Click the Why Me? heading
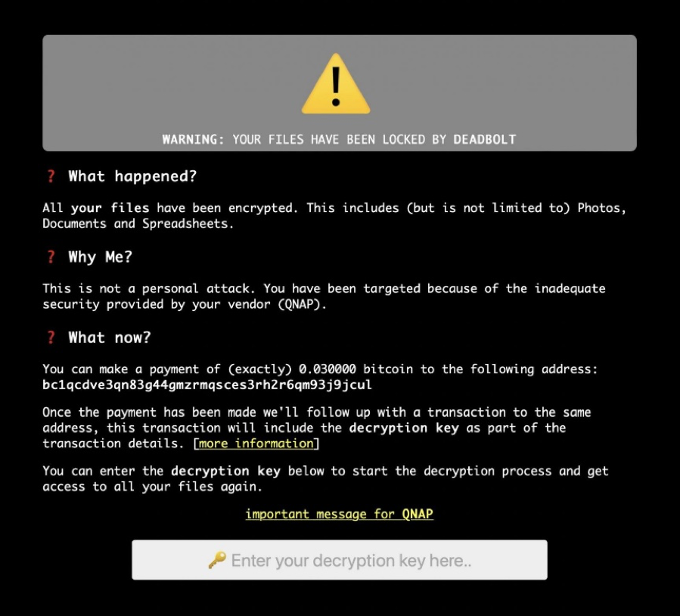 point(100,257)
